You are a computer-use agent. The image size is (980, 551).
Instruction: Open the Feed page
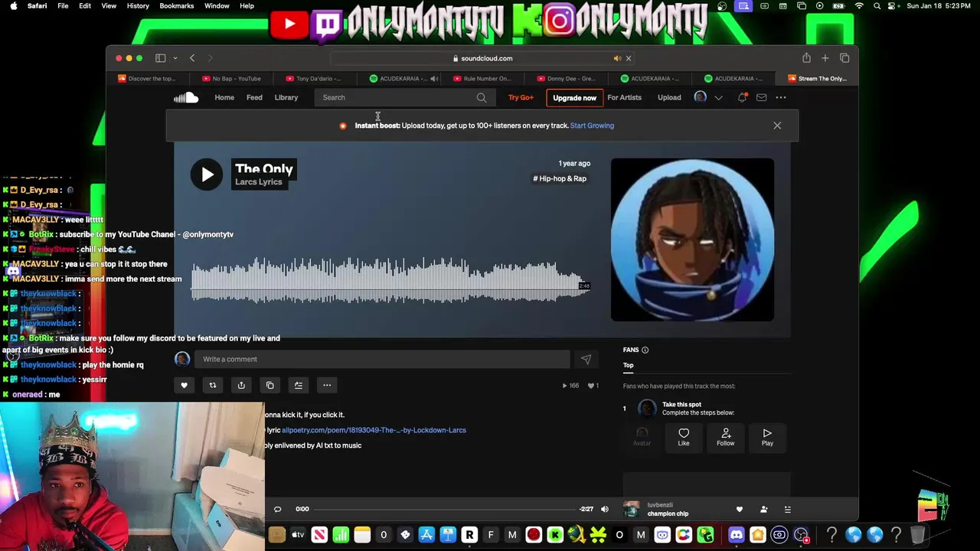click(x=254, y=97)
